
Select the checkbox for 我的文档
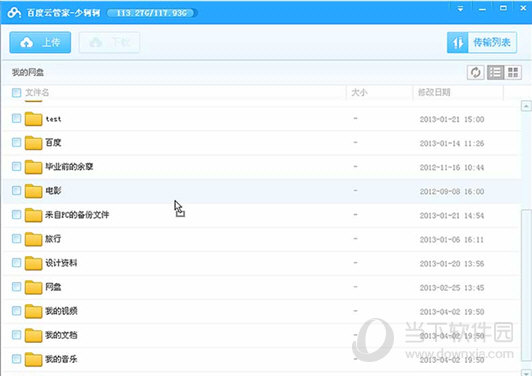tap(16, 335)
